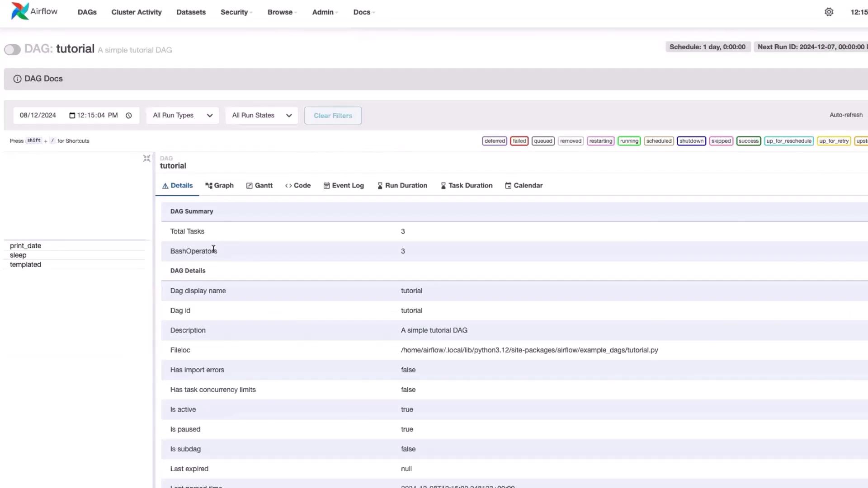Open the Security menu dropdown

tap(236, 12)
